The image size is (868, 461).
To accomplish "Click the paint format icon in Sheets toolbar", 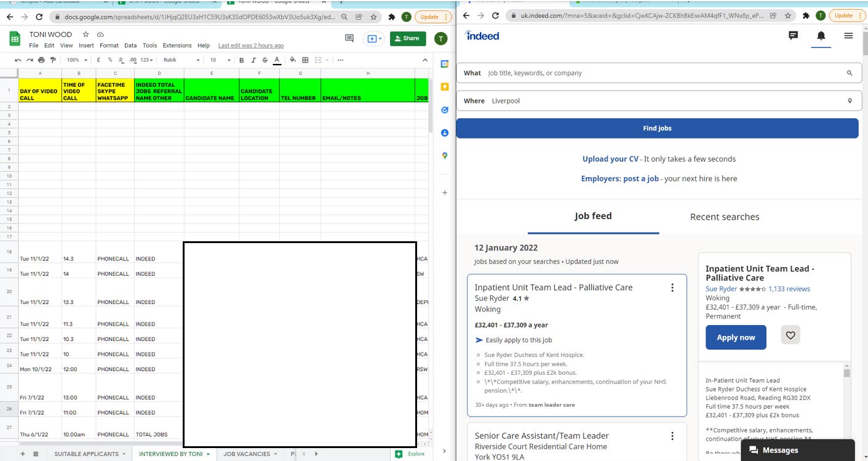I will (53, 60).
